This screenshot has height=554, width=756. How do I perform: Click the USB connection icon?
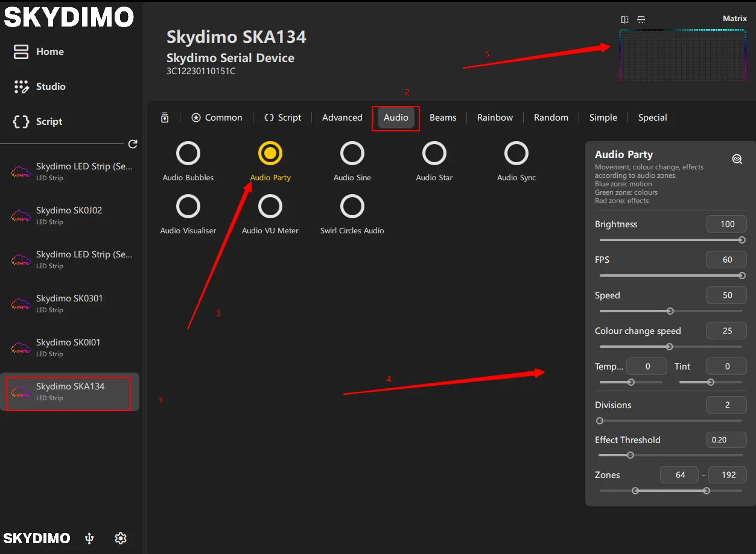point(90,538)
